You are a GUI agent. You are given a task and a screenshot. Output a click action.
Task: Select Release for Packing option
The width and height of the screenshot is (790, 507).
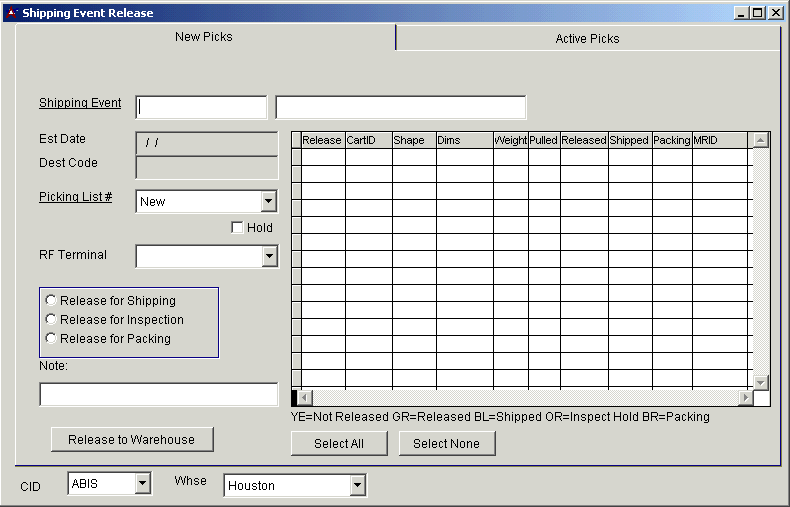51,339
